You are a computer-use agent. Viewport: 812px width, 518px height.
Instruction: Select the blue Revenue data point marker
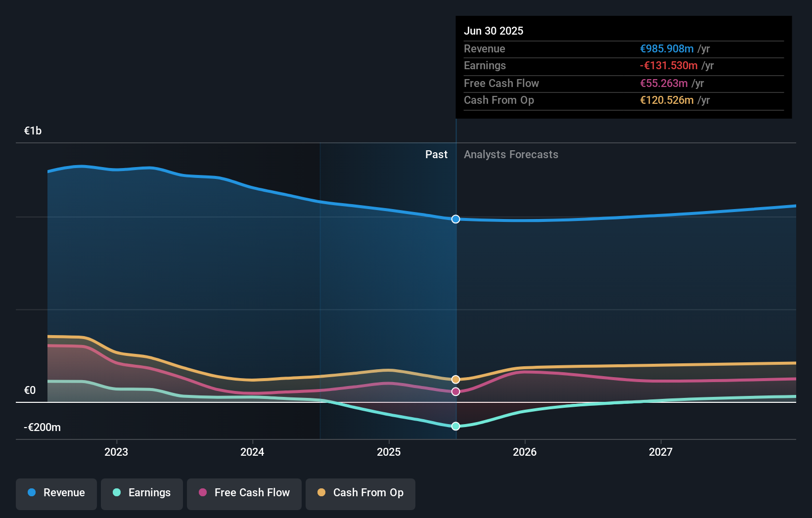(455, 219)
